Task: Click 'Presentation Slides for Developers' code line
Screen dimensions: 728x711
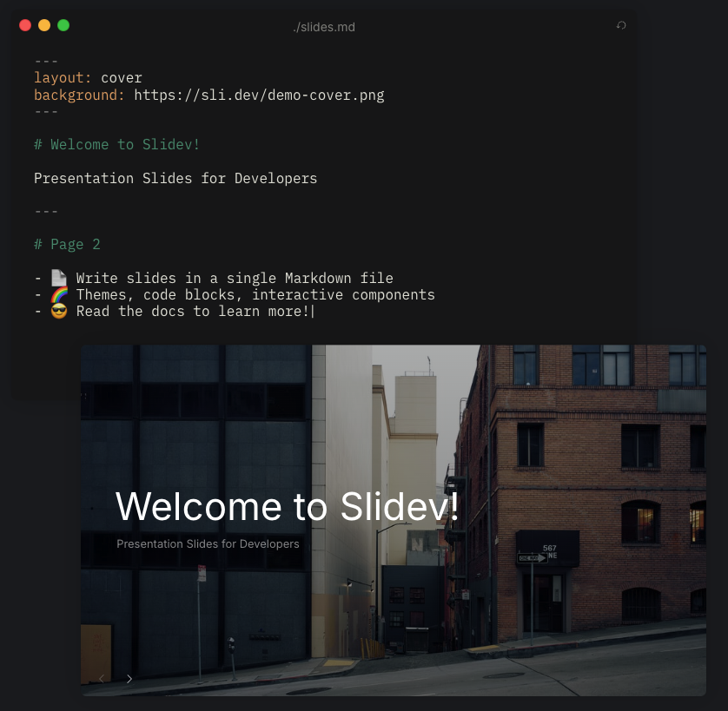Action: click(x=175, y=179)
